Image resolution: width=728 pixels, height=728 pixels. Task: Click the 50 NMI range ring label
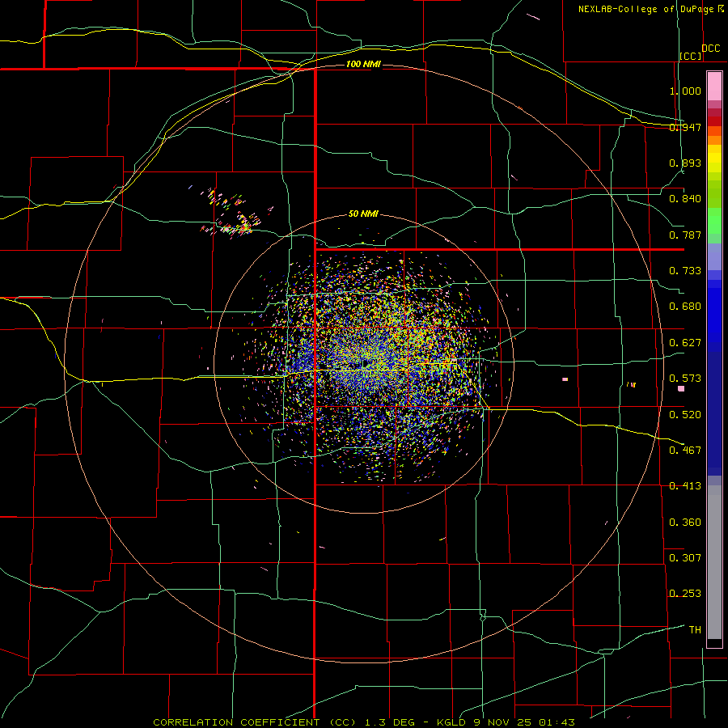[363, 214]
